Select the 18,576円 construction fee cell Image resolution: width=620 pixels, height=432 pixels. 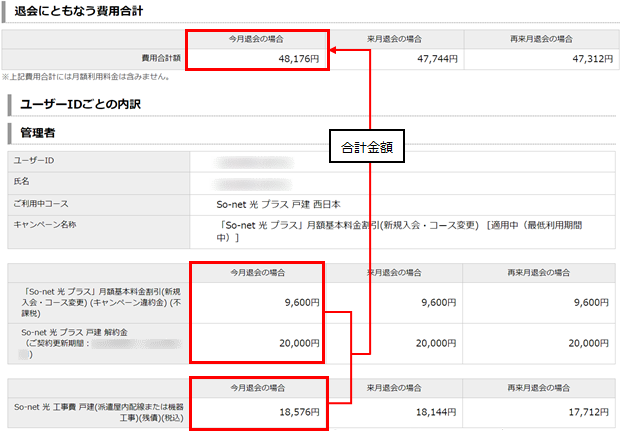click(258, 410)
